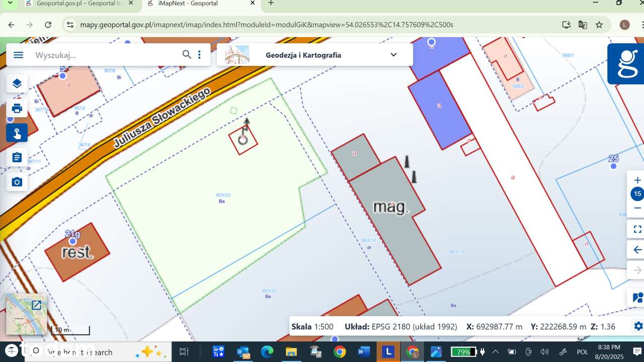
Task: Install app icon in address bar
Action: pos(566,25)
